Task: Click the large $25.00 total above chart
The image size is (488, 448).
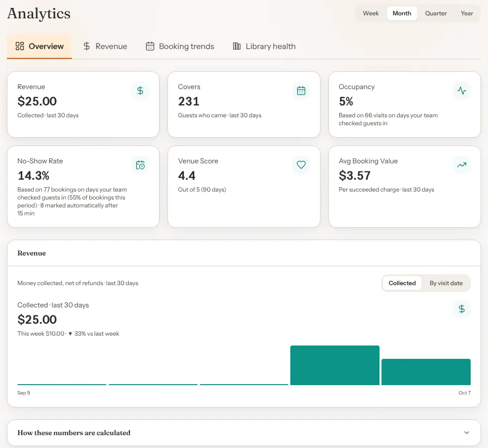Action: [x=37, y=320]
